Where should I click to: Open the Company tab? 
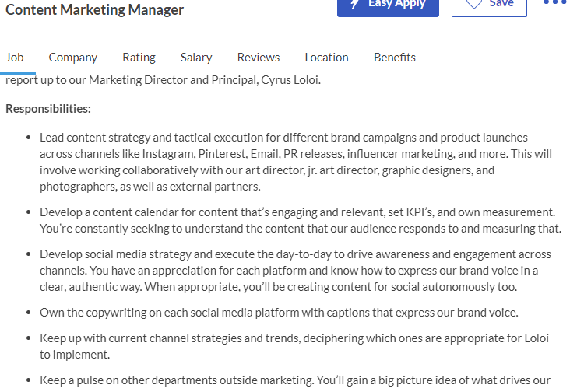coord(73,58)
